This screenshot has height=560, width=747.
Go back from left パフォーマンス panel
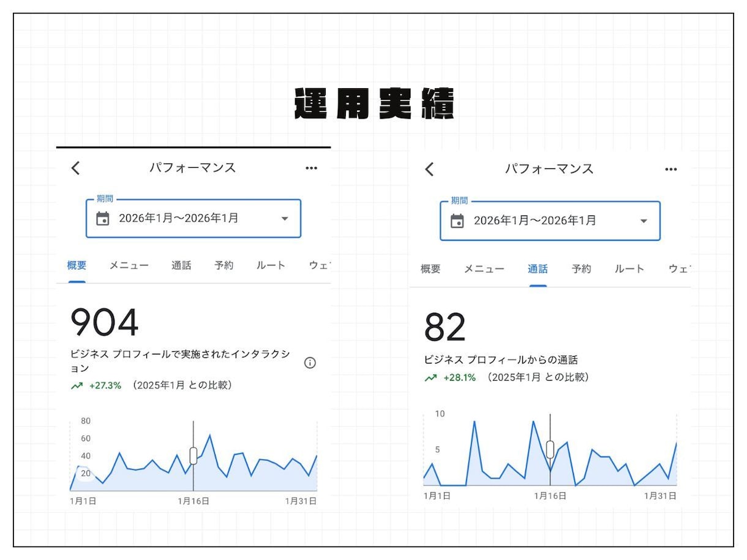click(75, 168)
